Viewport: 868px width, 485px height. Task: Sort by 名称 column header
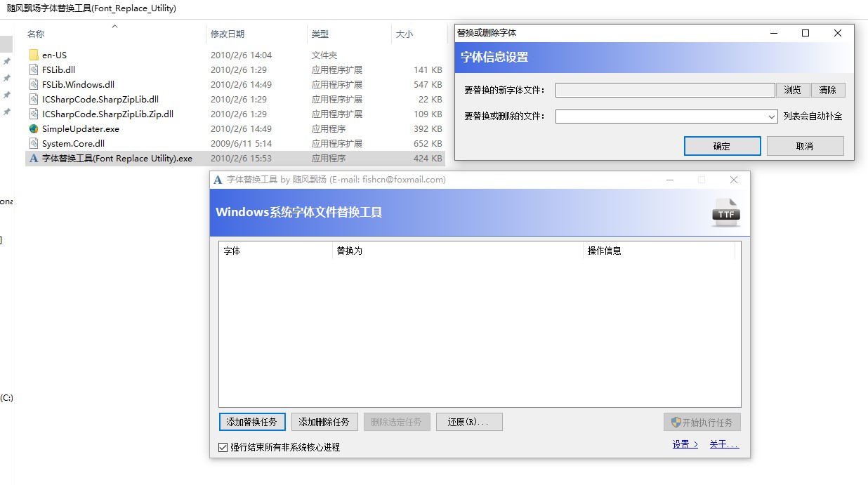(36, 34)
